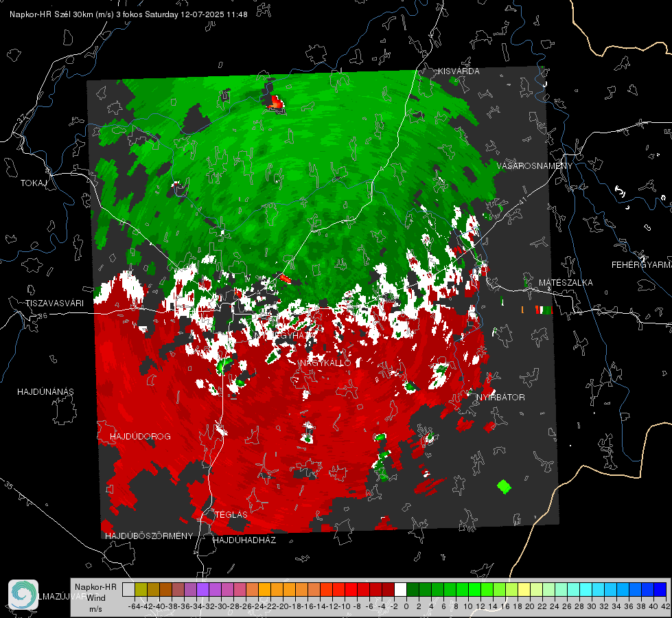
Task: Click the Napkor-HR radar title text
Action: click(128, 14)
